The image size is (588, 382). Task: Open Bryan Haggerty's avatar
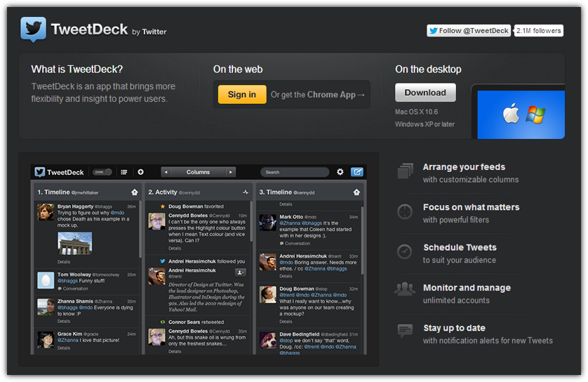click(x=46, y=212)
